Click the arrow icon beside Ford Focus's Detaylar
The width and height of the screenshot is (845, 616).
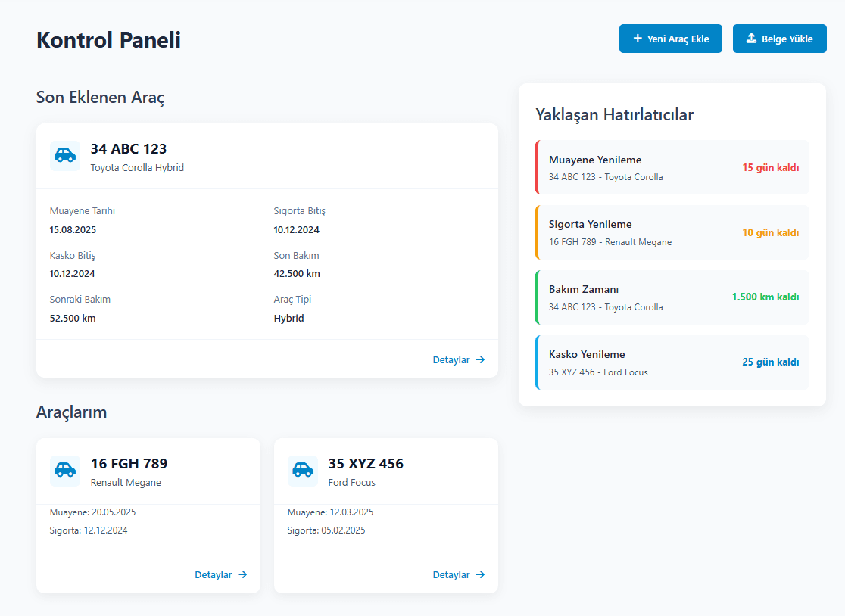(x=482, y=574)
